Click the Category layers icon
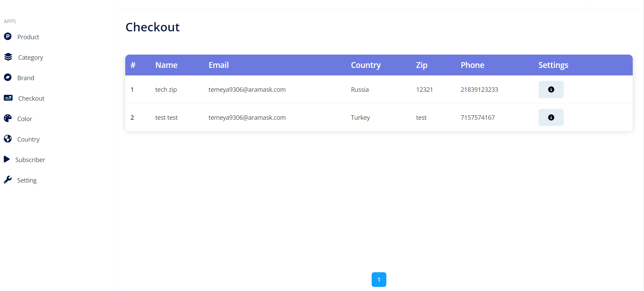The height and width of the screenshot is (291, 644). [8, 57]
